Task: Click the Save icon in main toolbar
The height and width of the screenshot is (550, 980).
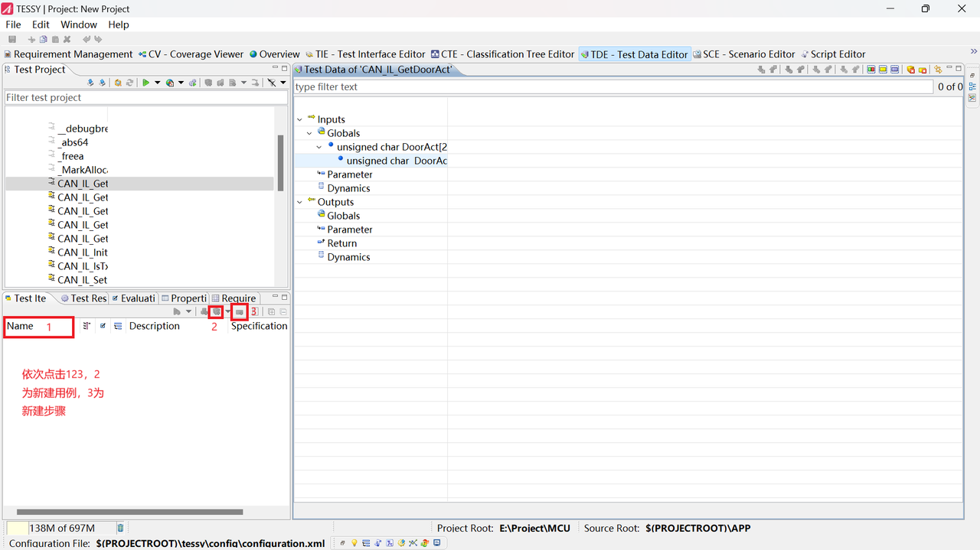Action: point(12,39)
